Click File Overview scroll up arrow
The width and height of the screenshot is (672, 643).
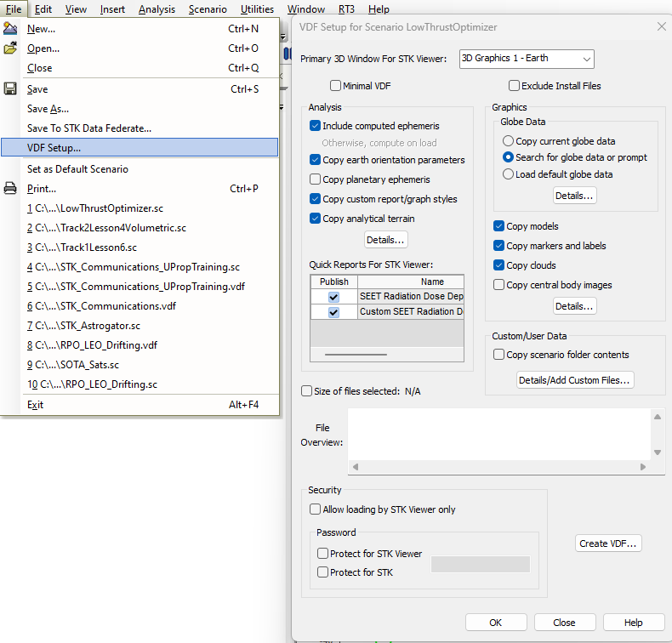(658, 417)
